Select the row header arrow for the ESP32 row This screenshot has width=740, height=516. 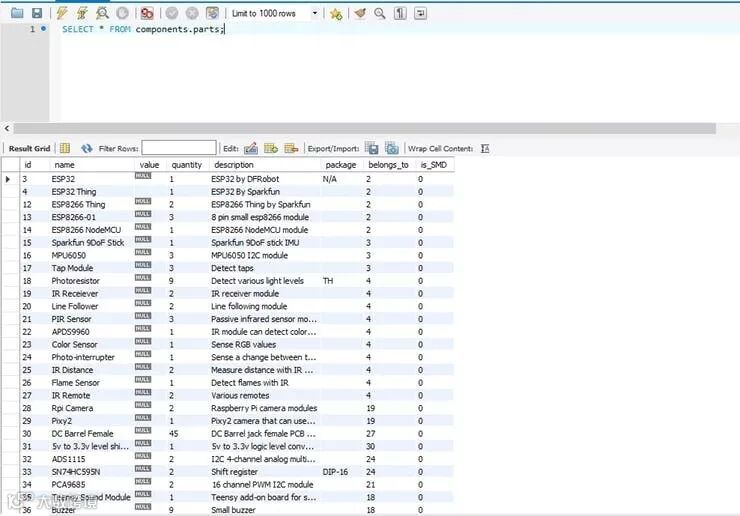pyautogui.click(x=8, y=179)
